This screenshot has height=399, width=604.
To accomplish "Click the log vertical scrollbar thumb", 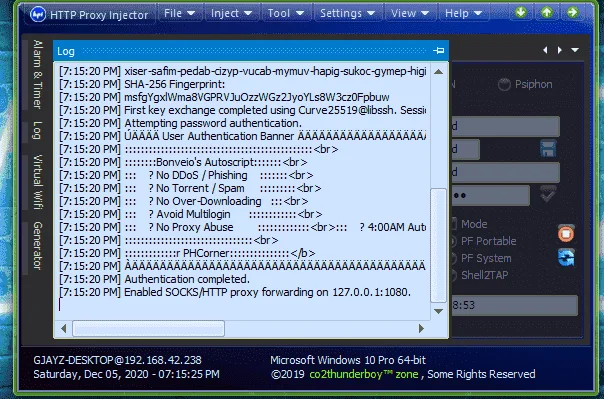I will (438, 245).
